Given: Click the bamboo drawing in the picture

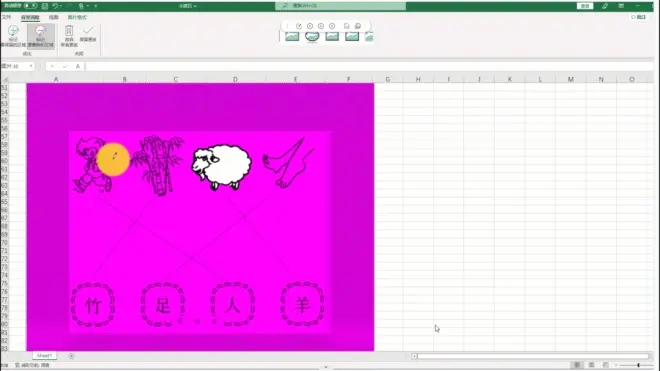Looking at the screenshot, I should (158, 165).
